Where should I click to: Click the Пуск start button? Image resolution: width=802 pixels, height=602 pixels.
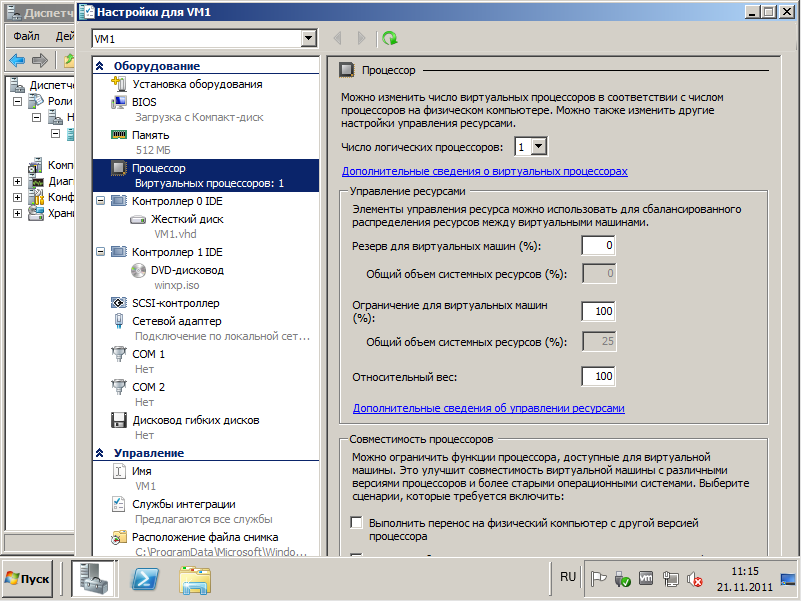pos(28,579)
